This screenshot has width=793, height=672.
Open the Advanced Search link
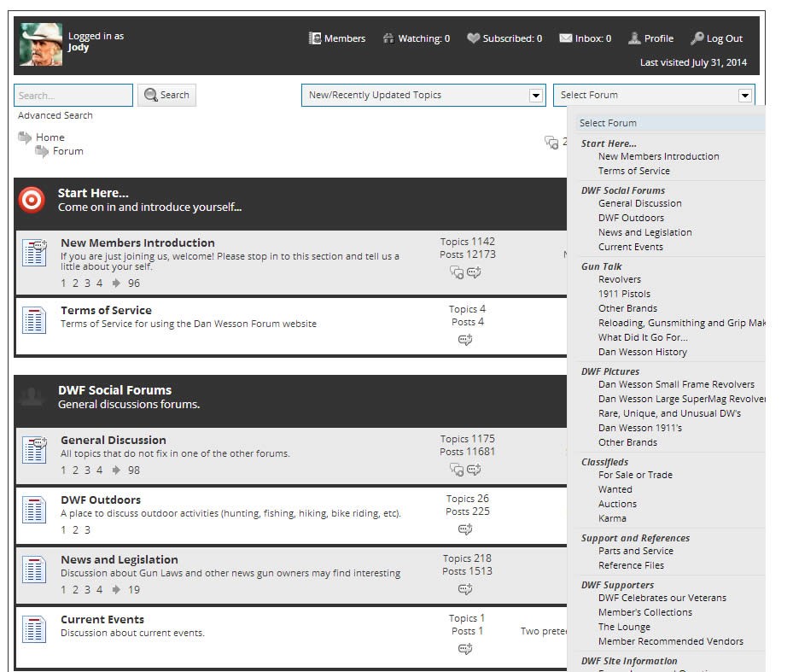55,115
